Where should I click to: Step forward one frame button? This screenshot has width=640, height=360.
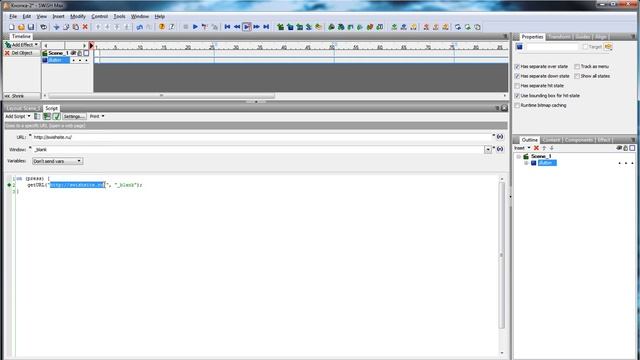point(256,27)
